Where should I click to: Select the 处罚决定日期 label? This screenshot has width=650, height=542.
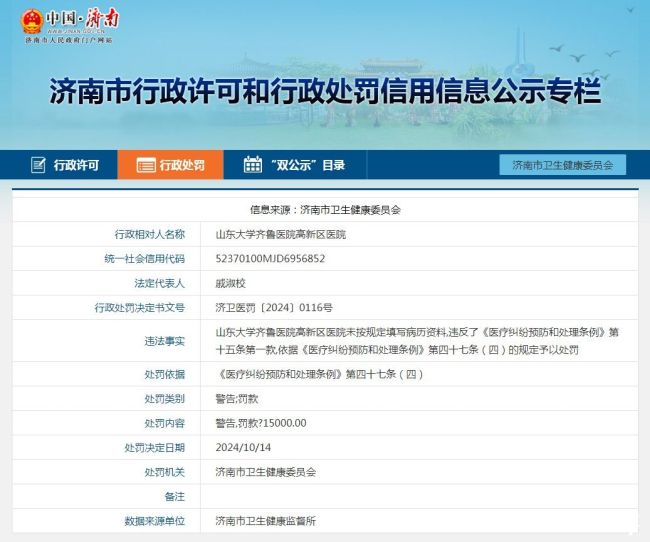tap(154, 447)
